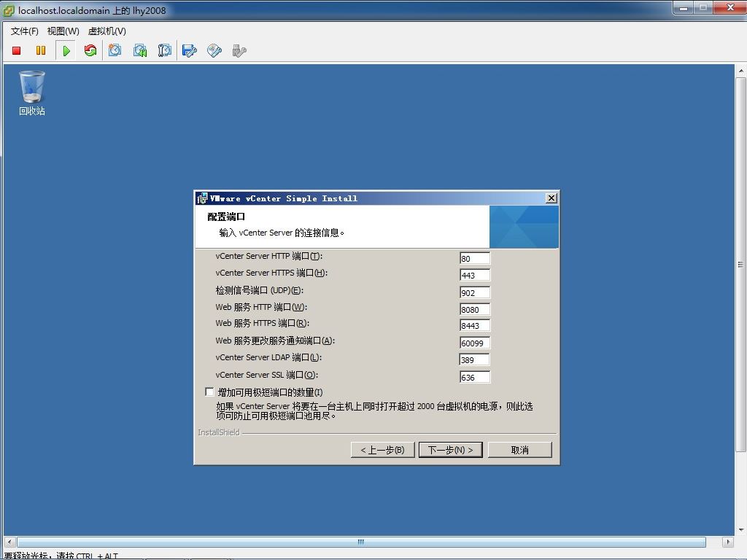Click the vCenter Server HTTPS port field
Viewport: 747px width, 560px height.
[x=474, y=275]
